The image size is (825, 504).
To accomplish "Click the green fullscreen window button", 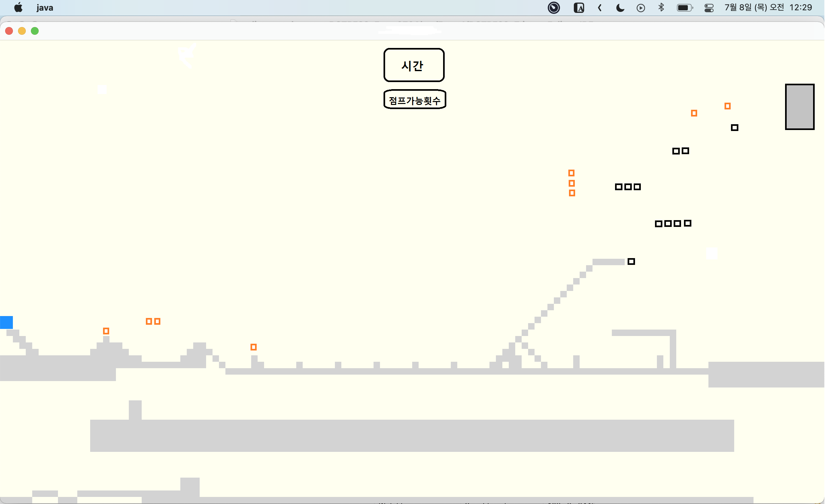I will (x=35, y=31).
